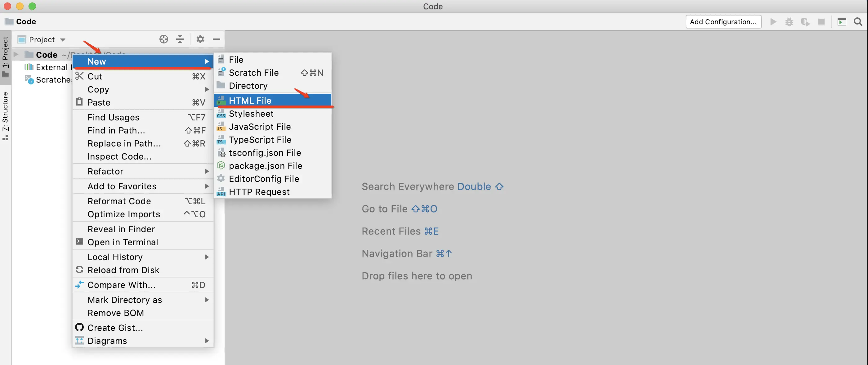This screenshot has height=365, width=868.
Task: Select JavaScript File menu entry
Action: (259, 127)
